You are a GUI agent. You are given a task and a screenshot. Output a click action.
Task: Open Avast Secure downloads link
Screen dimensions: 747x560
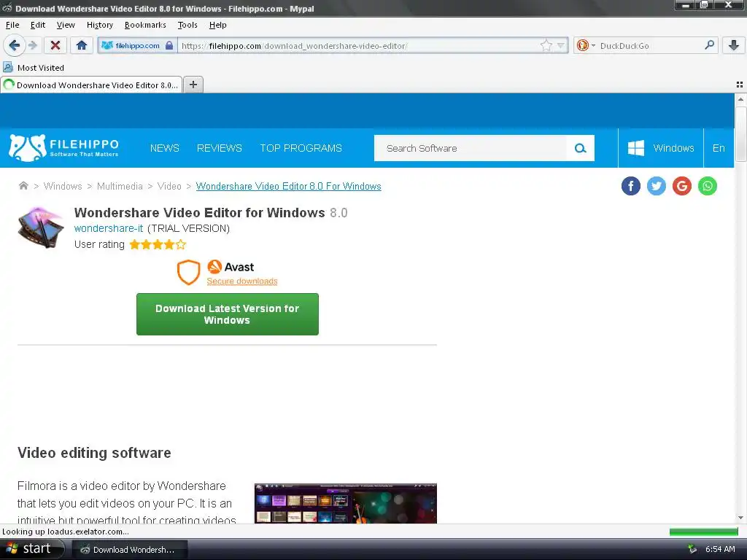coord(242,281)
